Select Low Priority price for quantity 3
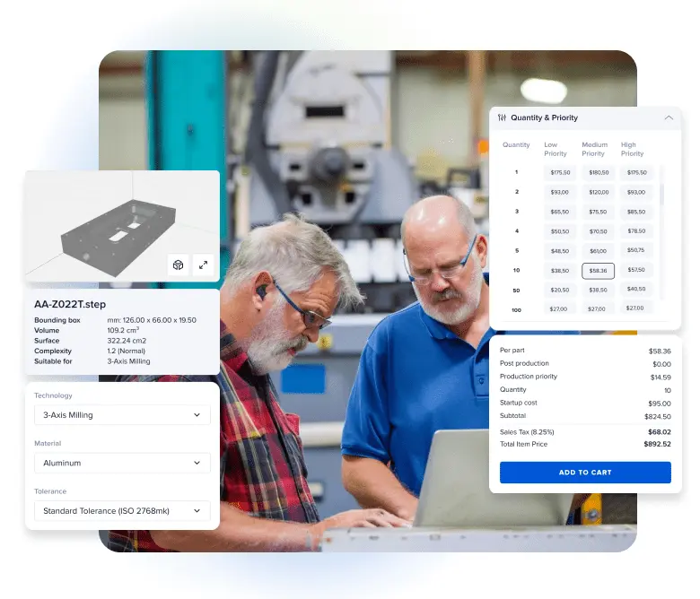 pyautogui.click(x=560, y=212)
